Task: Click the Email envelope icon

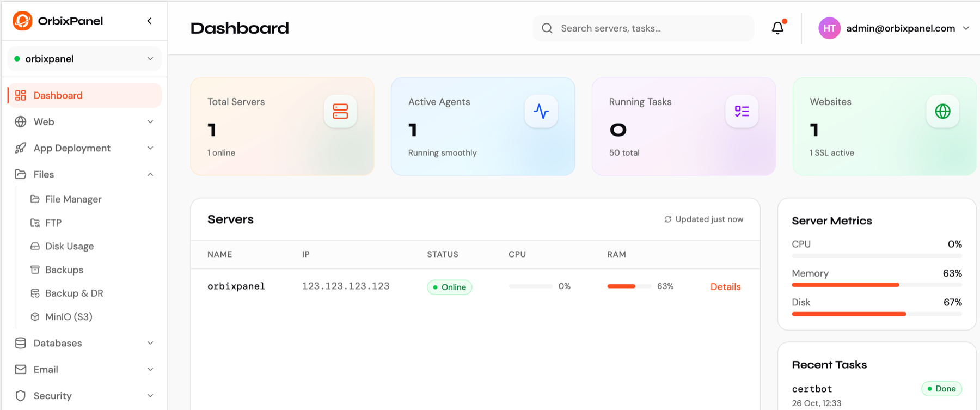Action: [21, 369]
